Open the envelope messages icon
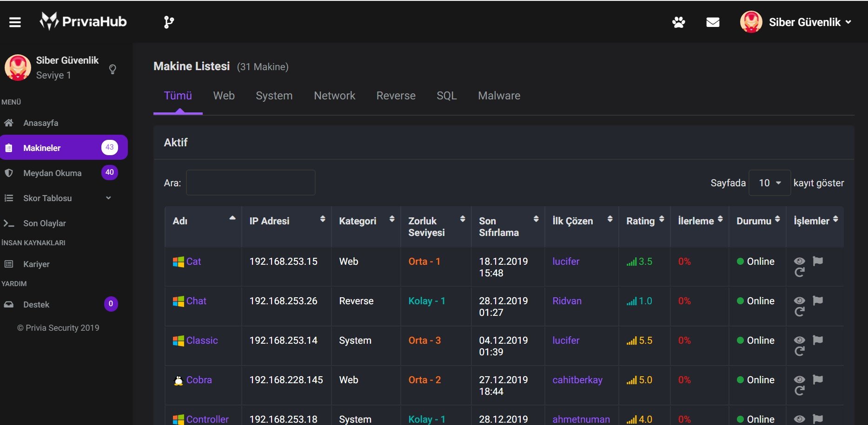 click(713, 22)
